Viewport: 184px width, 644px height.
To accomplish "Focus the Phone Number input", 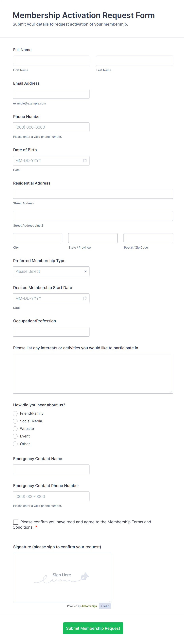I will (x=51, y=127).
